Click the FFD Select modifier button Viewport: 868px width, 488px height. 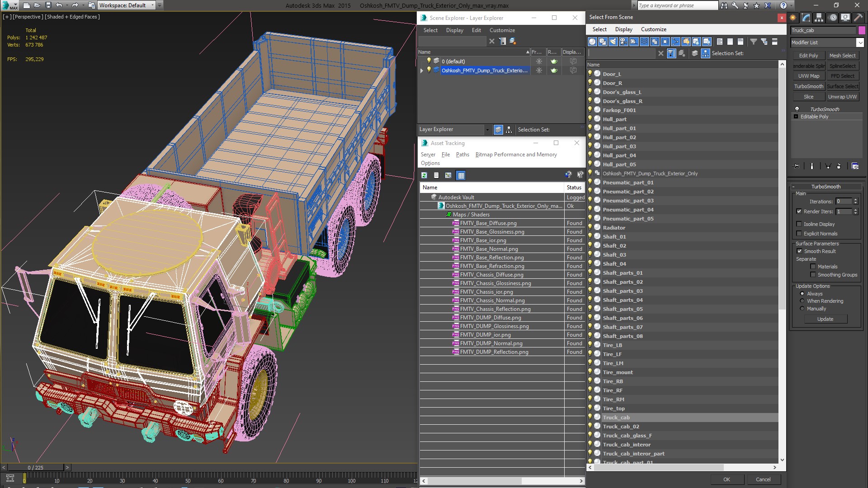(842, 76)
